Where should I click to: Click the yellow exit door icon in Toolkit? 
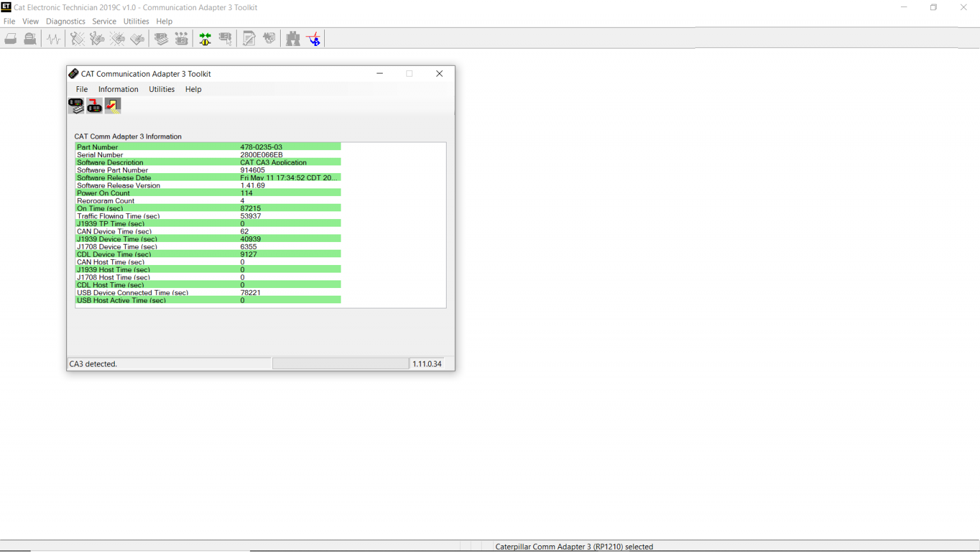[112, 105]
